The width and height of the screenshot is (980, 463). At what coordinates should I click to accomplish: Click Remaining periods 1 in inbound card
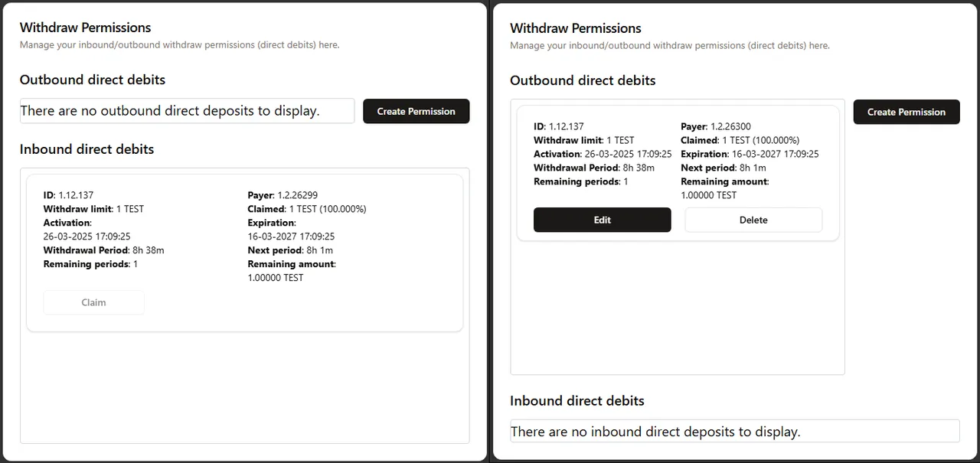coord(90,264)
